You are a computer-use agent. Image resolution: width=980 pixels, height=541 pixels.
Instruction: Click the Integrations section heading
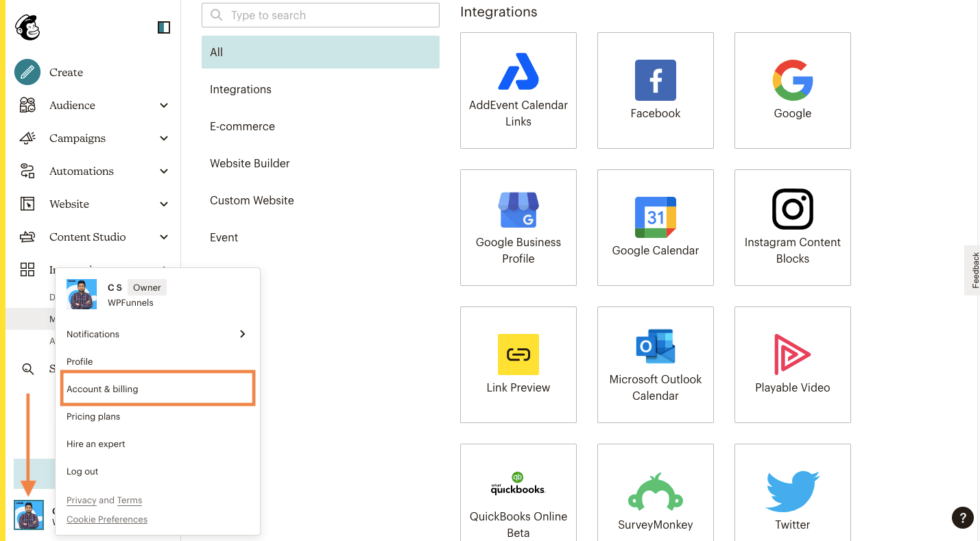click(x=499, y=12)
